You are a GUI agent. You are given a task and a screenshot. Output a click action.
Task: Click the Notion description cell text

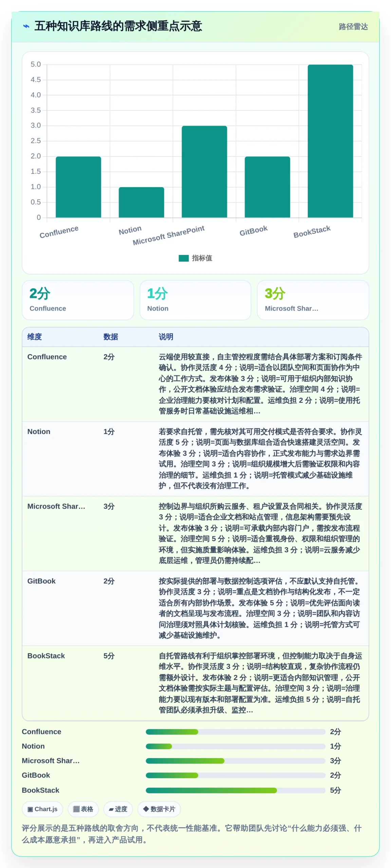click(x=260, y=458)
